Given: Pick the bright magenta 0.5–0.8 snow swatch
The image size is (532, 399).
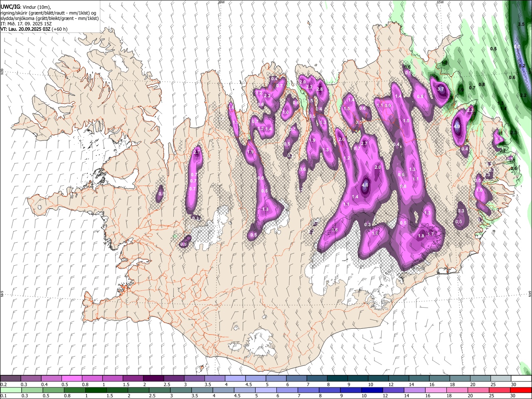Looking at the screenshot, I should coord(71,379).
